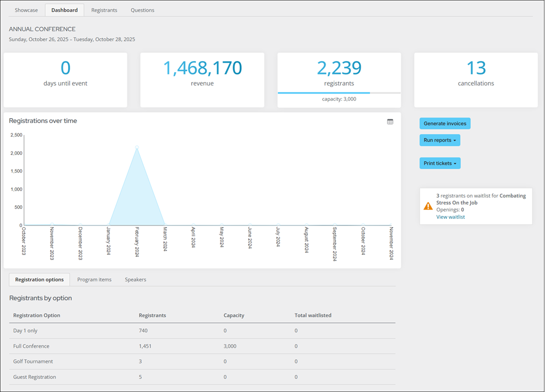
Task: Select the Registration options tab
Action: (39, 279)
